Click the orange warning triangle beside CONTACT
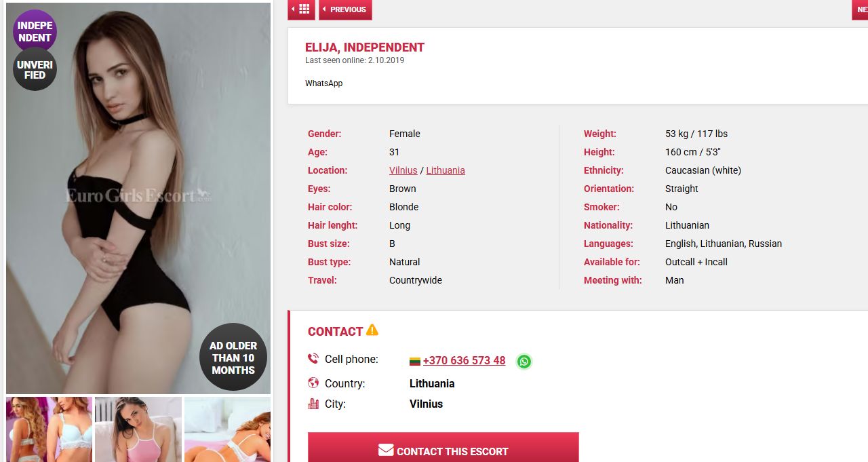This screenshot has height=462, width=868. tap(372, 330)
